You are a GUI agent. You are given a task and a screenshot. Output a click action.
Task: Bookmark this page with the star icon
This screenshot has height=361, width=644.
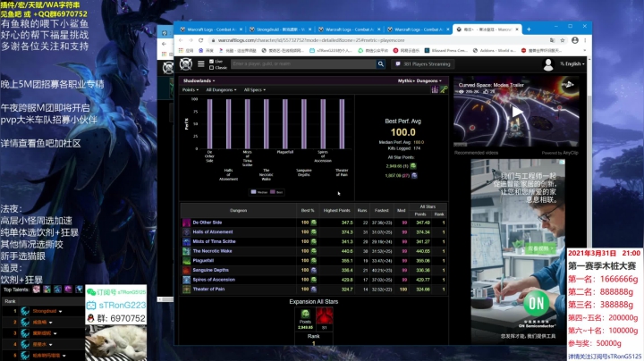click(563, 40)
